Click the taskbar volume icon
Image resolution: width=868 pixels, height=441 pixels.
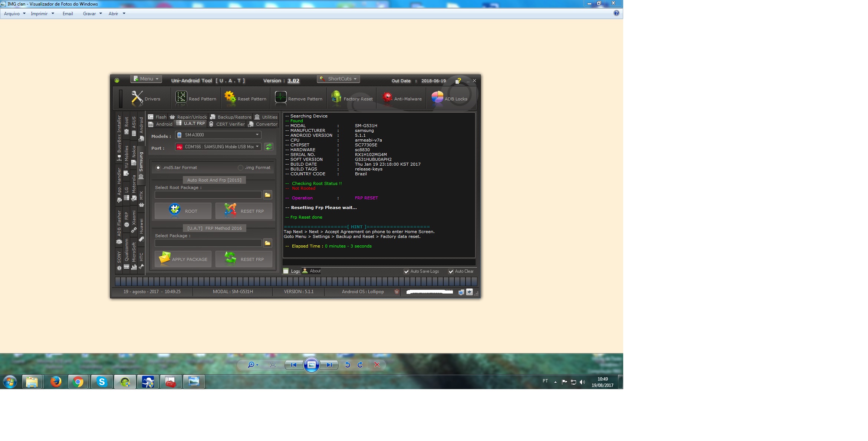point(582,382)
